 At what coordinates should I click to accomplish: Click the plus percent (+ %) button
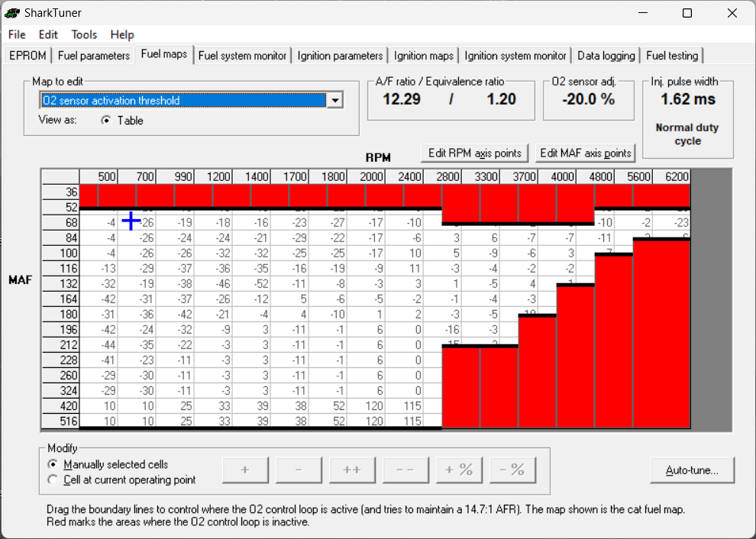pos(459,470)
